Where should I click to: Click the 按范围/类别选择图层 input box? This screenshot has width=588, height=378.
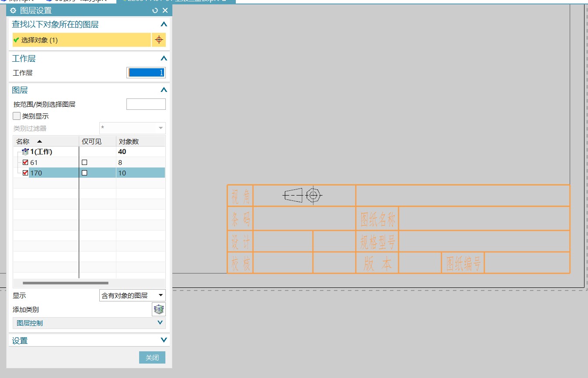tap(146, 104)
